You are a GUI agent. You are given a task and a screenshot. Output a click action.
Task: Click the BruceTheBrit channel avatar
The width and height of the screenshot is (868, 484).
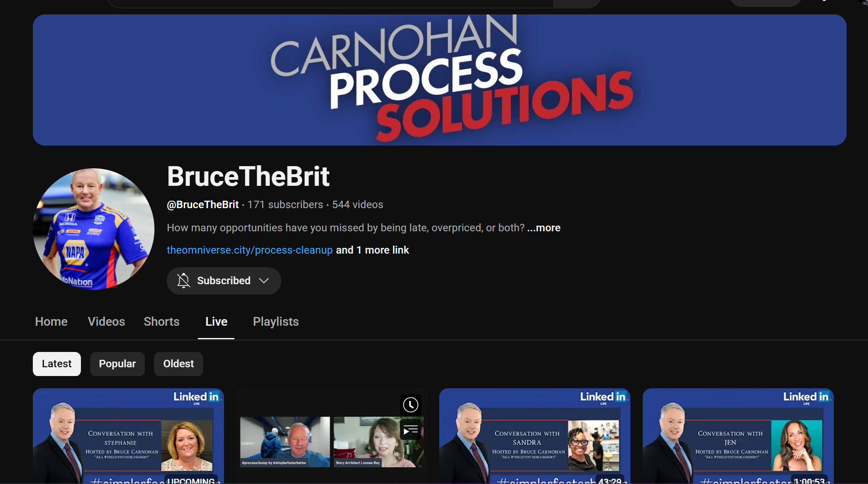tap(94, 229)
